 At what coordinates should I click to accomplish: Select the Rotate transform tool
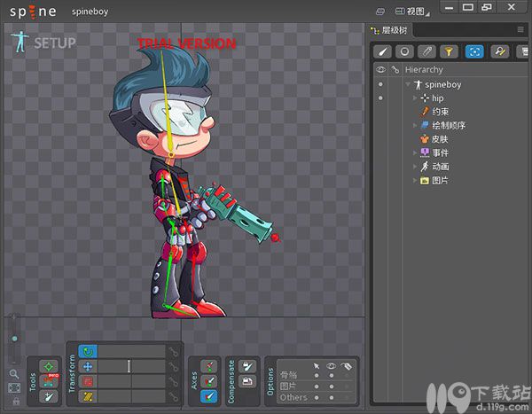88,352
